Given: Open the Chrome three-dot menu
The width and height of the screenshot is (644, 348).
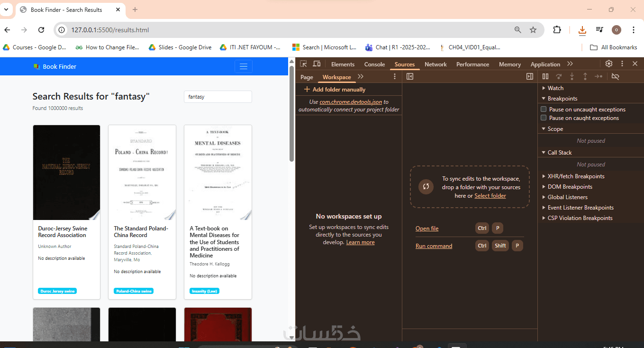Looking at the screenshot, I should 634,30.
